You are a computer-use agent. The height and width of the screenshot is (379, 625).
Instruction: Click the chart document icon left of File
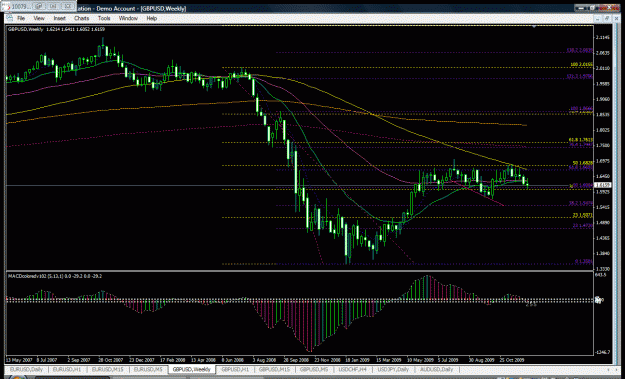click(9, 18)
